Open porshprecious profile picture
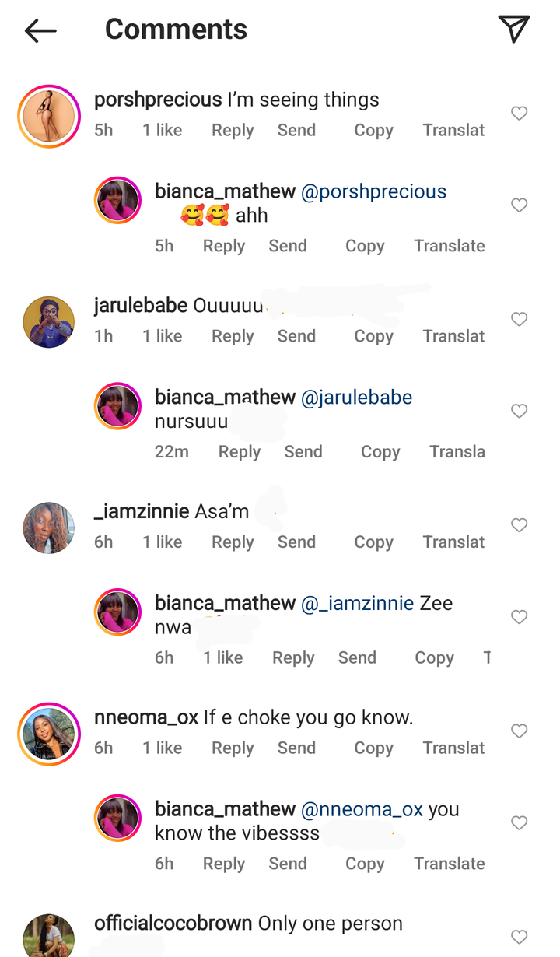The width and height of the screenshot is (560, 957). coord(49,116)
